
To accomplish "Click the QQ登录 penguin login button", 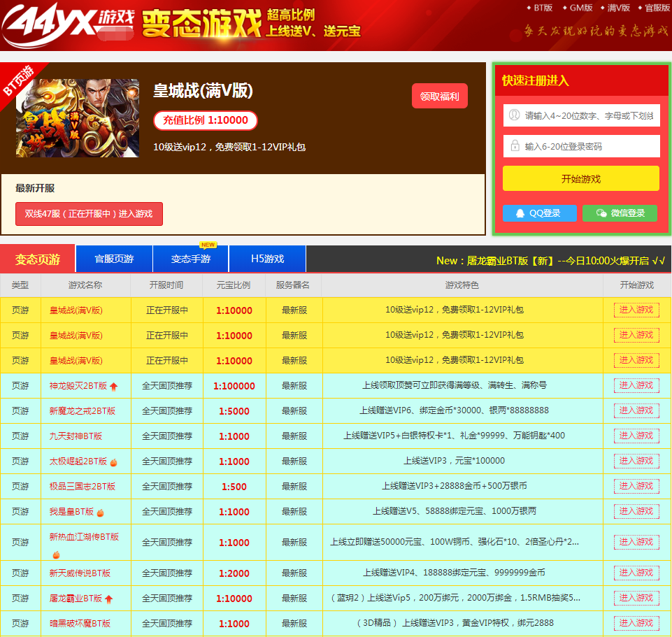I will click(539, 213).
